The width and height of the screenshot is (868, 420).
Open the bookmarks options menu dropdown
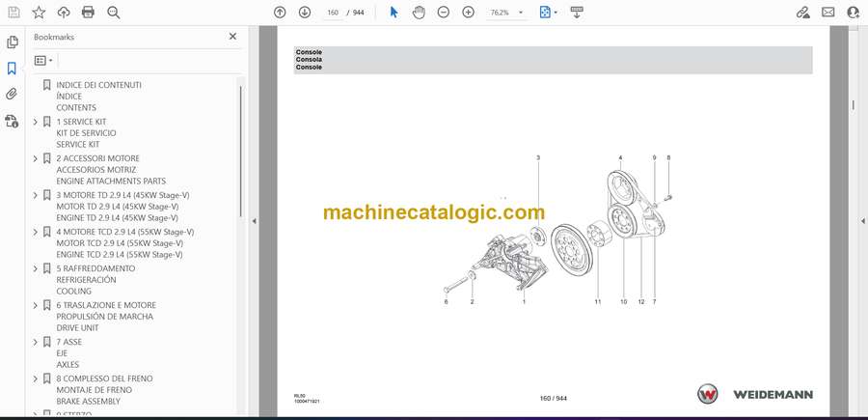click(x=43, y=60)
